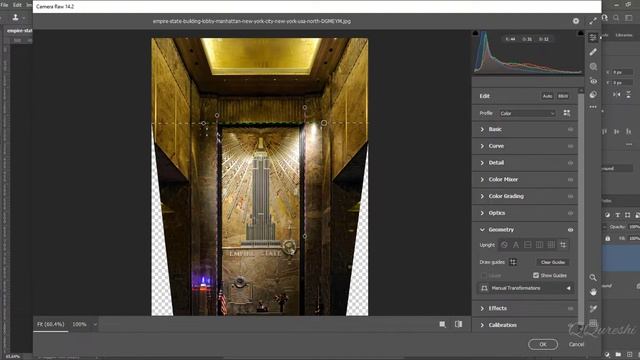Open the Edit menu in Photoshop
This screenshot has width=640, height=360.
click(17, 5)
